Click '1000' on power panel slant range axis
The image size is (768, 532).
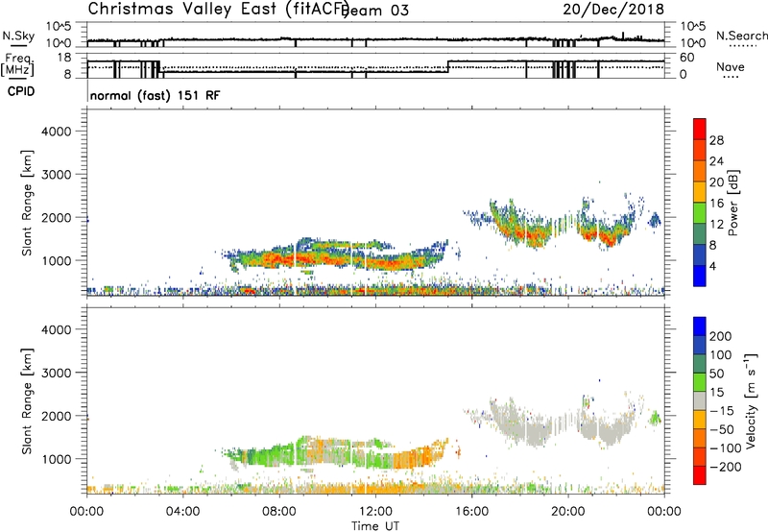(56, 260)
